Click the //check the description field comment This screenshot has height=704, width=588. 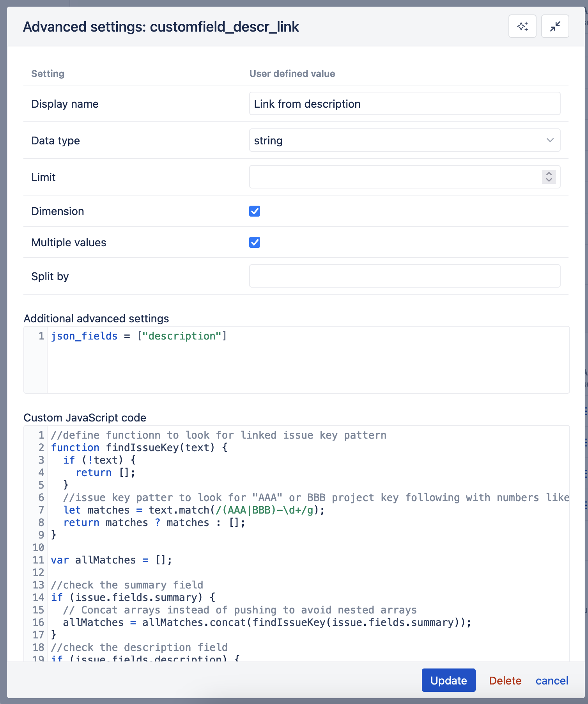pyautogui.click(x=139, y=647)
